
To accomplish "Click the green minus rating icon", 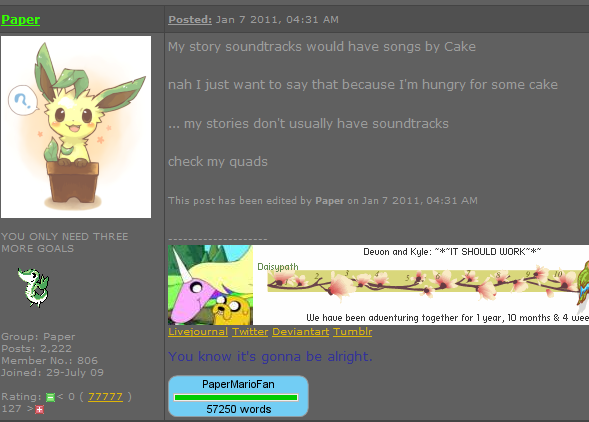I will pyautogui.click(x=50, y=397).
